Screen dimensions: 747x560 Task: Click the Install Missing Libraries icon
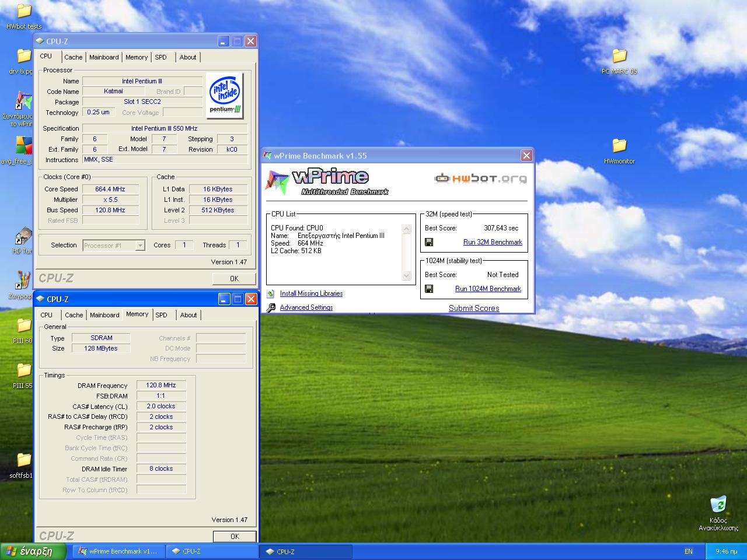[270, 293]
